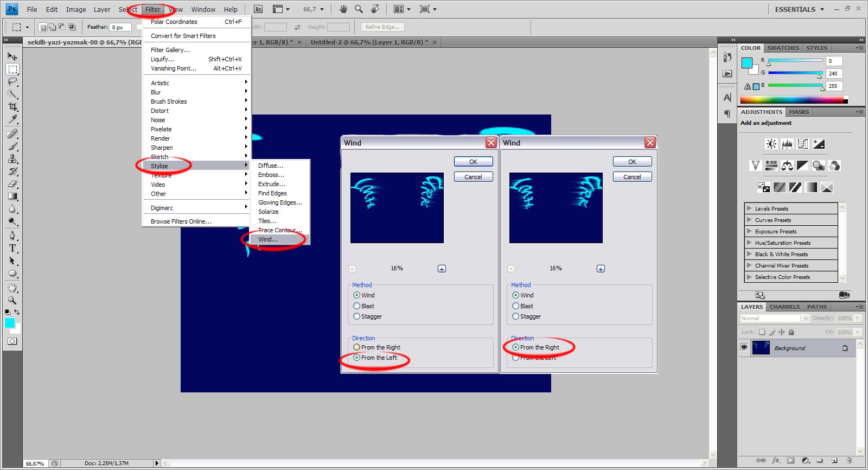Select the Lasso tool

pos(12,81)
